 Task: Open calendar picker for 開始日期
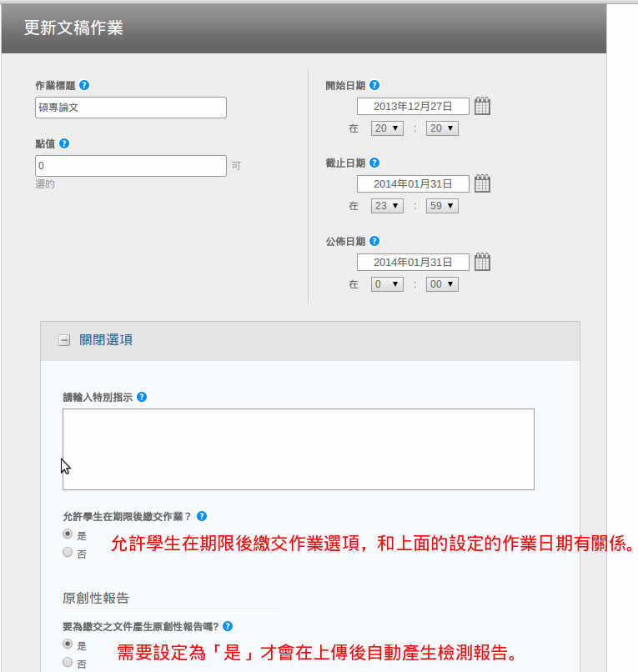pyautogui.click(x=482, y=106)
